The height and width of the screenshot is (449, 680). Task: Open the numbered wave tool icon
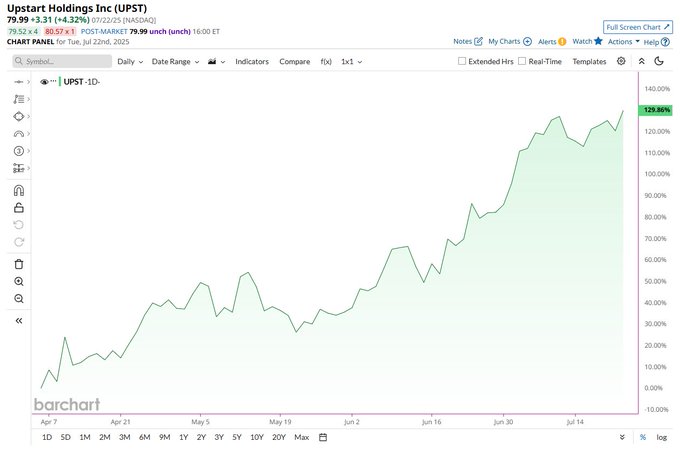click(19, 151)
